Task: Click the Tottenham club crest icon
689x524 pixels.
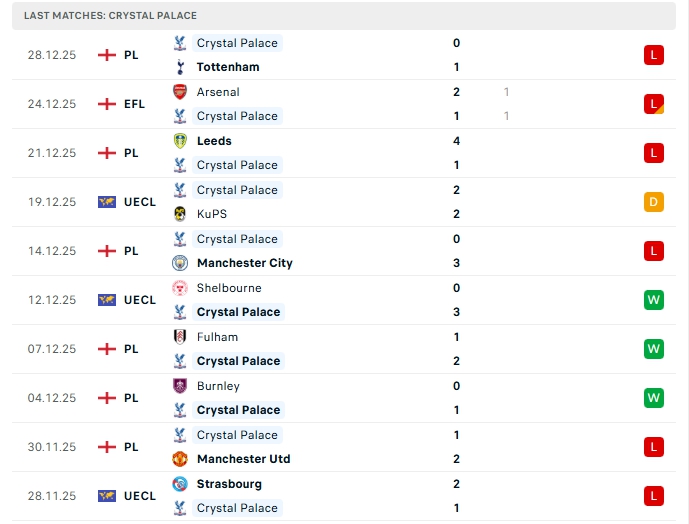Action: click(180, 67)
